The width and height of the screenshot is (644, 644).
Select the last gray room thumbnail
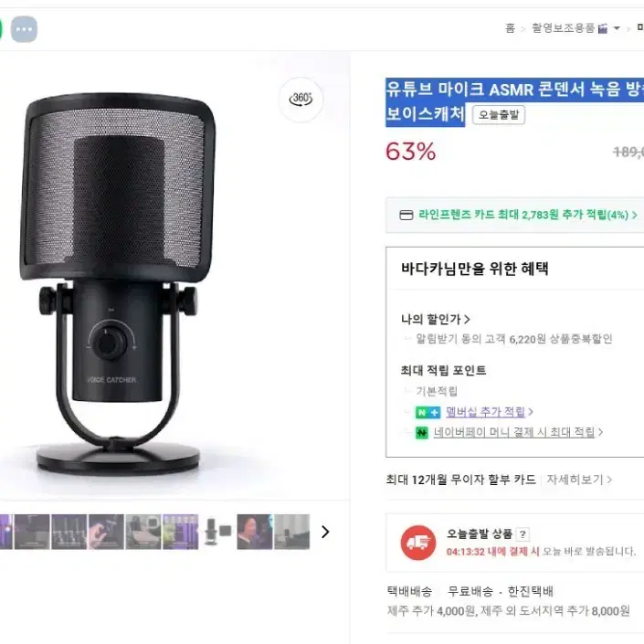point(292,532)
